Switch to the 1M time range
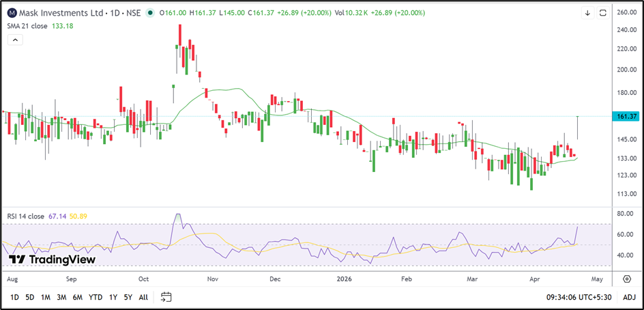Screen dimensions: 644x310 46,297
